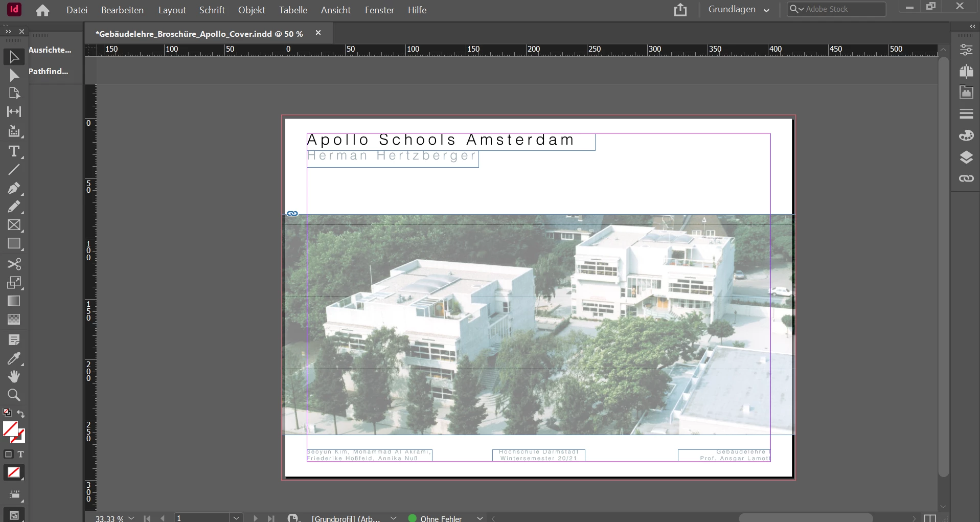This screenshot has height=522, width=980.
Task: Select the Selection tool arrow
Action: (14, 57)
